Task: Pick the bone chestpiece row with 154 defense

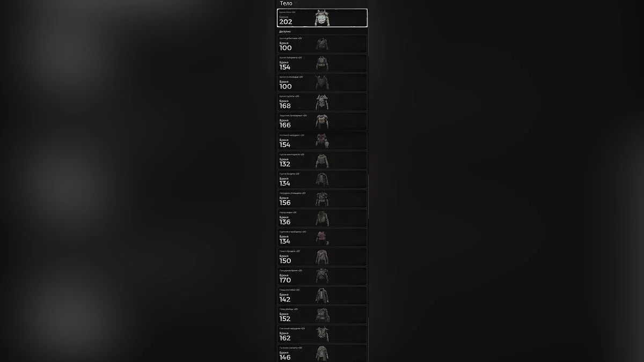Action: coord(322,141)
